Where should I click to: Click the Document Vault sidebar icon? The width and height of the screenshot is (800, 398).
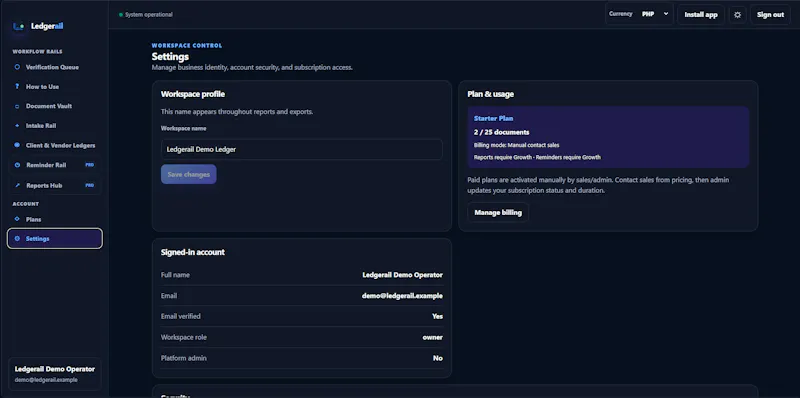tap(17, 106)
